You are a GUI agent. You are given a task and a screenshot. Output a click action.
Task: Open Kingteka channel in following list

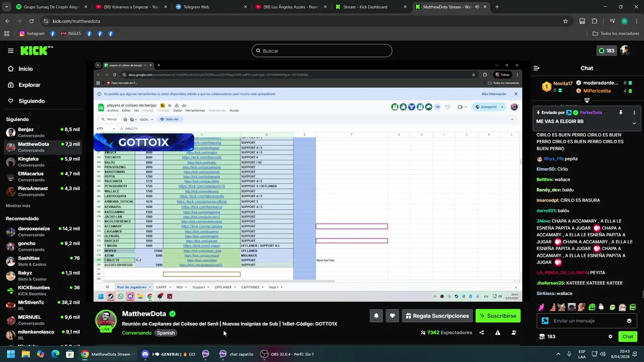[43, 162]
